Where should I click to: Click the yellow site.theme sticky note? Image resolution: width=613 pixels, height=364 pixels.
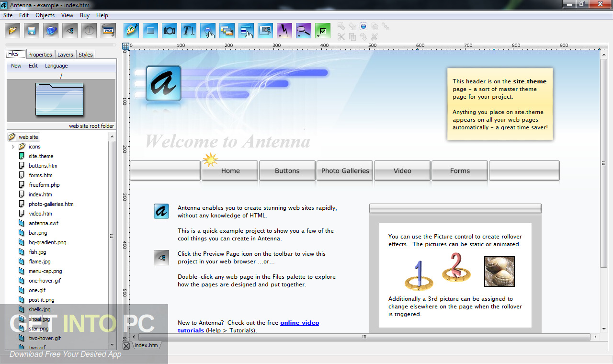(x=500, y=104)
